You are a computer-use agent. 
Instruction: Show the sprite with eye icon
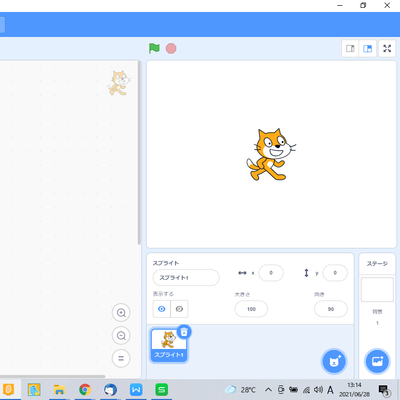tap(162, 309)
